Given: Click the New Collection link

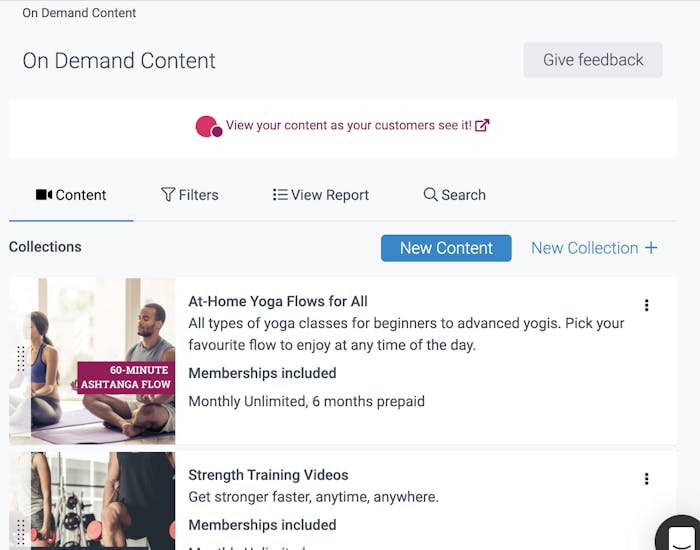Looking at the screenshot, I should tap(584, 248).
